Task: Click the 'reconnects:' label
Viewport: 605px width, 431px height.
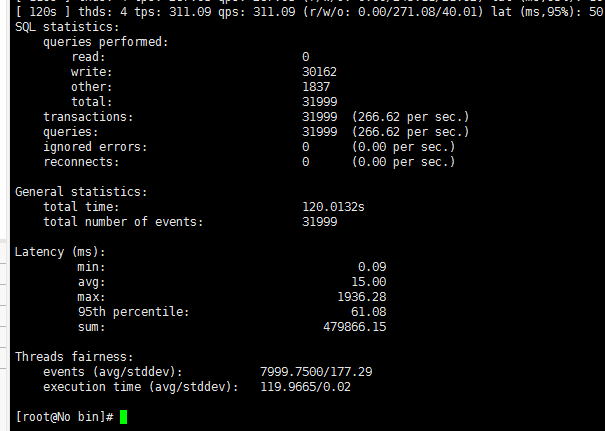Action: (x=81, y=162)
